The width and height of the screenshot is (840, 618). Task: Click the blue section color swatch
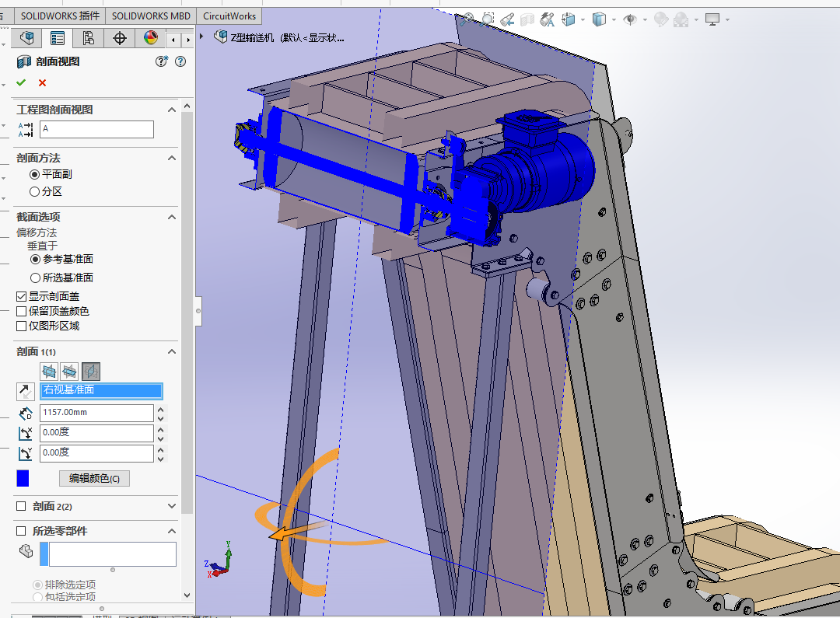tap(23, 478)
